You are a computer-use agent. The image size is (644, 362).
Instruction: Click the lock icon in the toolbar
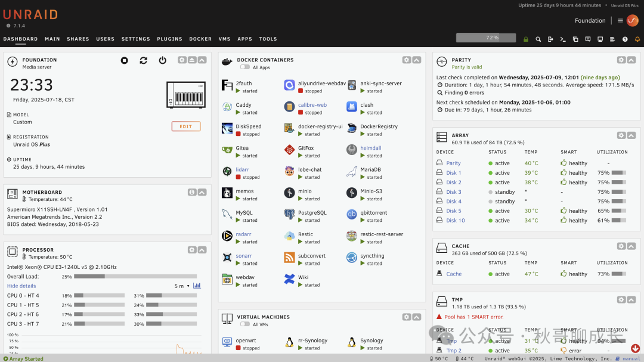pyautogui.click(x=526, y=39)
